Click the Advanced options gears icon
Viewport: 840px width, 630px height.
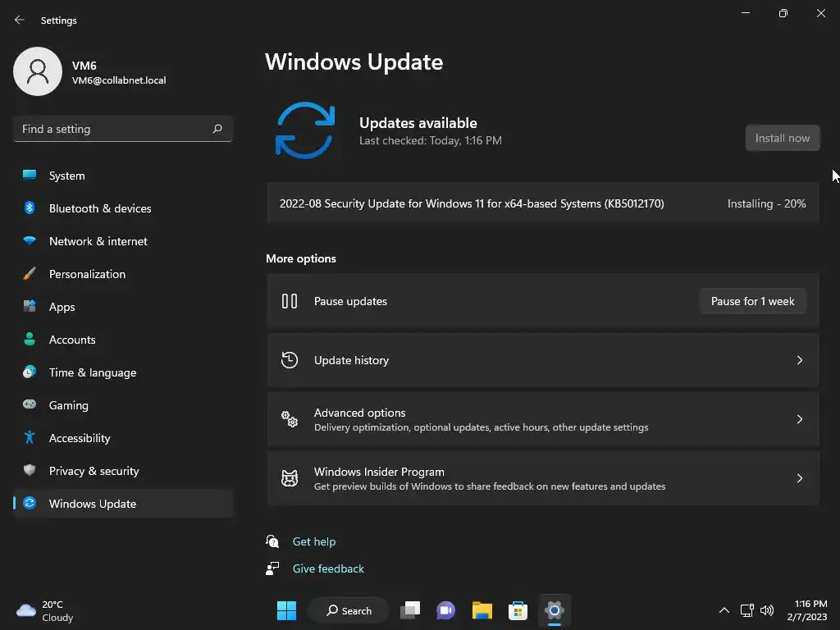click(x=290, y=419)
